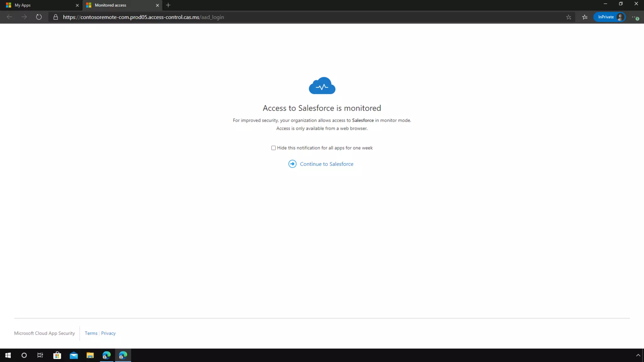Click the browser refresh icon
This screenshot has height=362, width=644.
(x=39, y=17)
